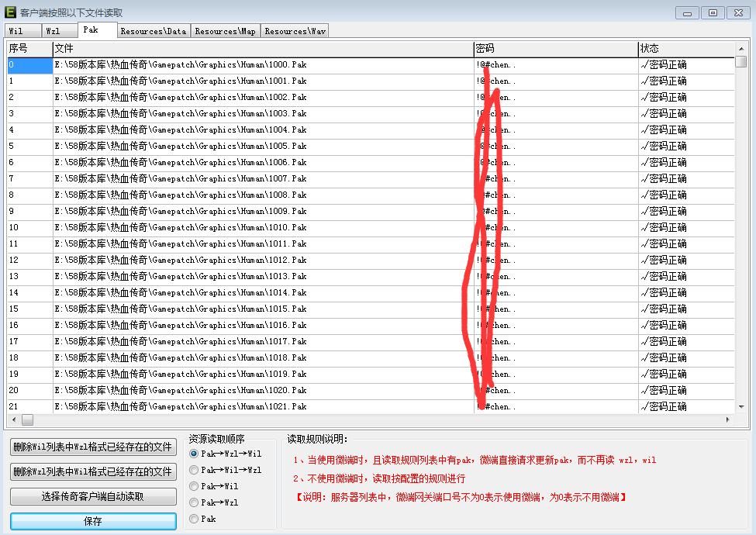The height and width of the screenshot is (535, 756).
Task: Select the Pak→Wzl→Wil read order
Action: (x=194, y=454)
